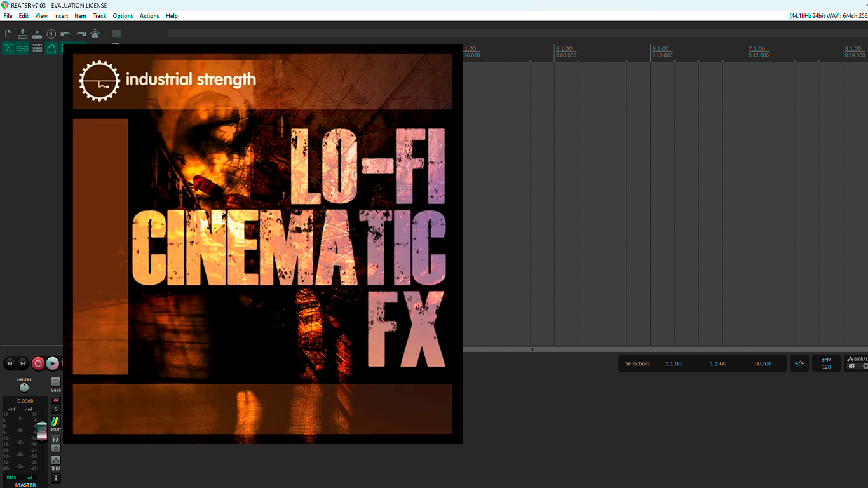Click the Redo arrow icon
The width and height of the screenshot is (868, 488).
coord(81,34)
